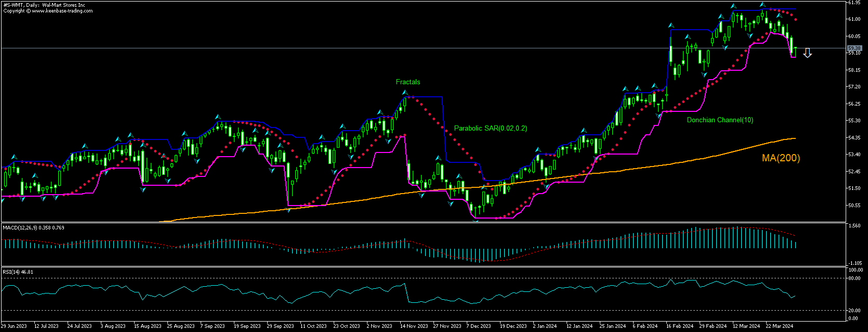Click the 54.35 price axis label
868x332 pixels.
click(x=854, y=138)
